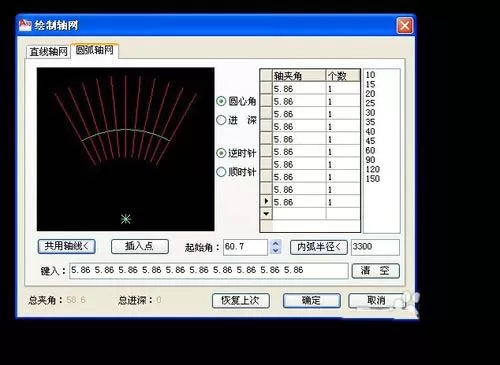The height and width of the screenshot is (365, 500).
Task: Pick 90 from the angle preset list
Action: pos(370,160)
